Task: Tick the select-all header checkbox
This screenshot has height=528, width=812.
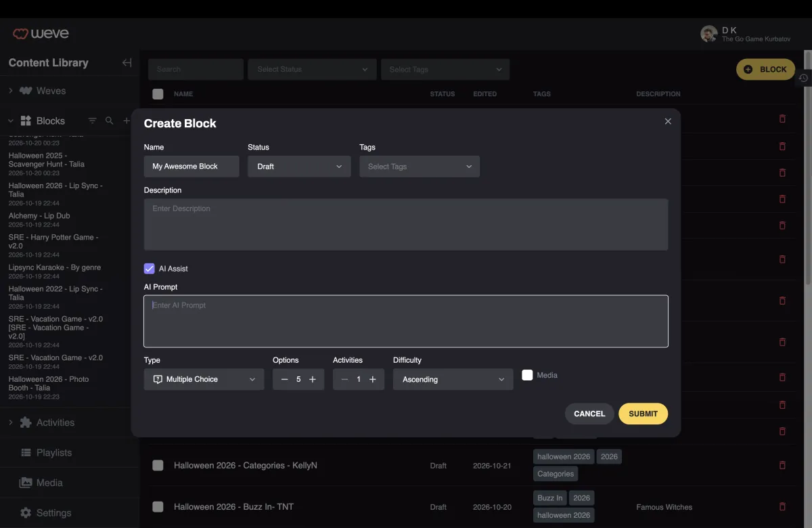Action: [158, 94]
